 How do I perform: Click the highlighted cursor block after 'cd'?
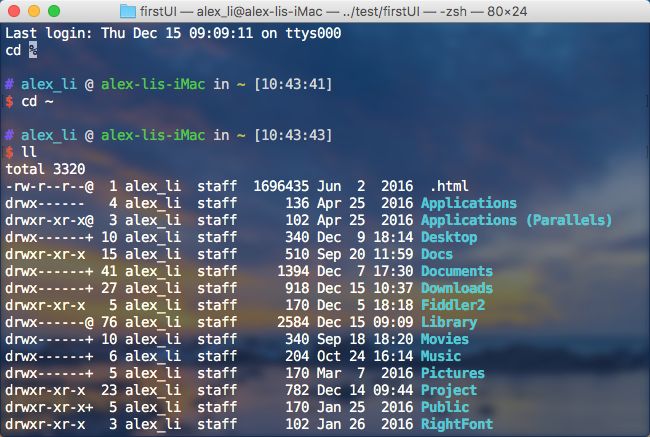[x=33, y=50]
